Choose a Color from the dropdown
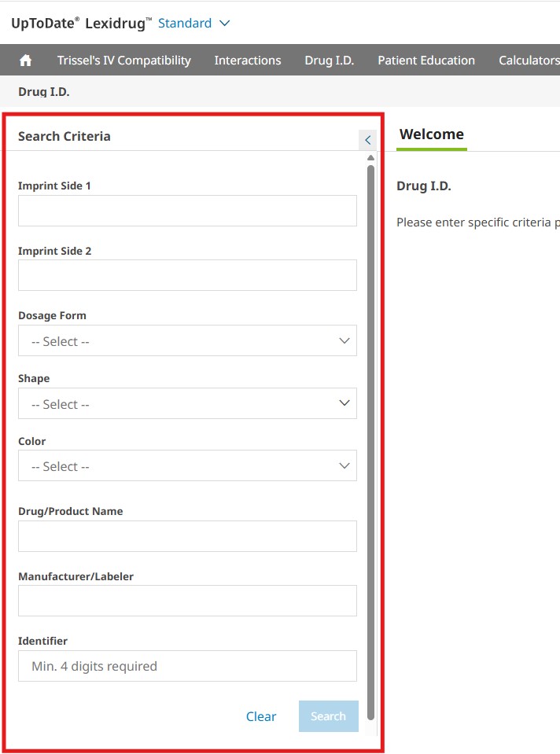Image resolution: width=560 pixels, height=754 pixels. tap(187, 466)
